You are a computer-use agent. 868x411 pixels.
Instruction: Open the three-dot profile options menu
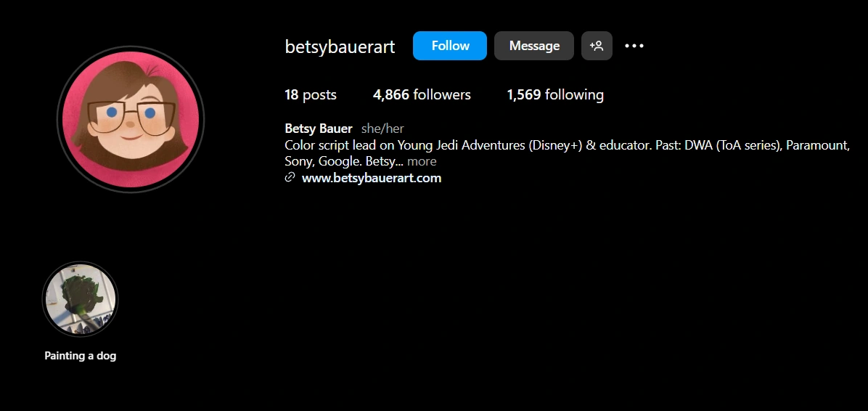coord(634,46)
